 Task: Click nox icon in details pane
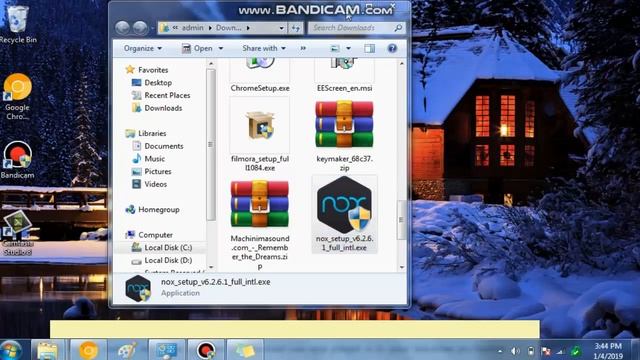[x=138, y=288]
